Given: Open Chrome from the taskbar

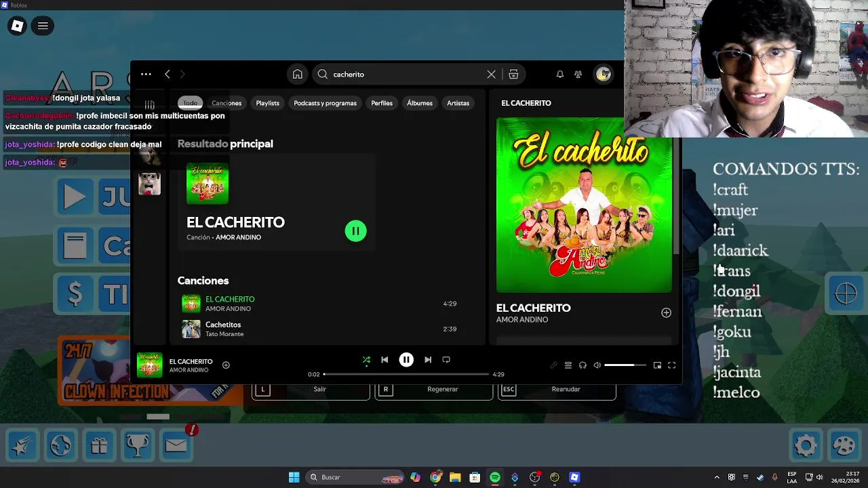Looking at the screenshot, I should click(x=435, y=477).
